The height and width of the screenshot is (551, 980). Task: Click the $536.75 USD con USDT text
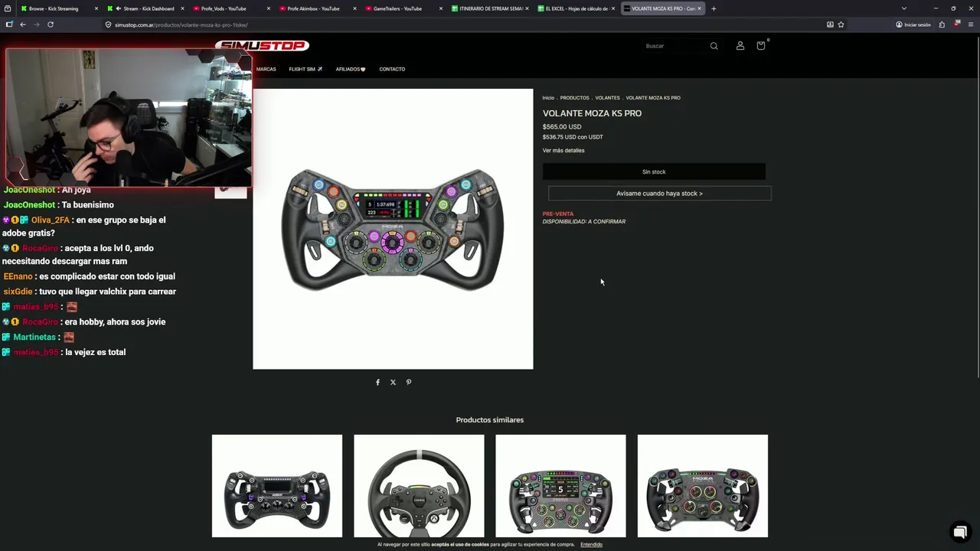(x=573, y=137)
